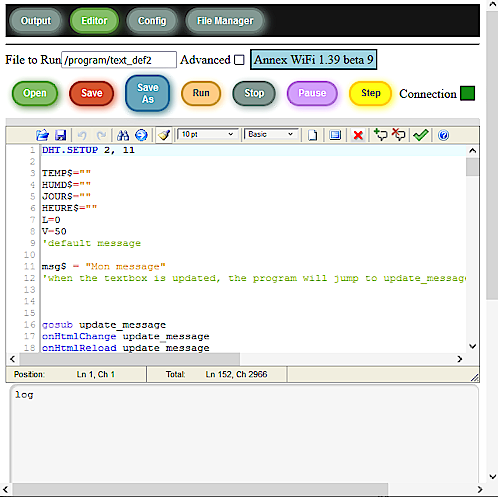Open the File Manager tab
The height and width of the screenshot is (497, 498).
point(225,21)
